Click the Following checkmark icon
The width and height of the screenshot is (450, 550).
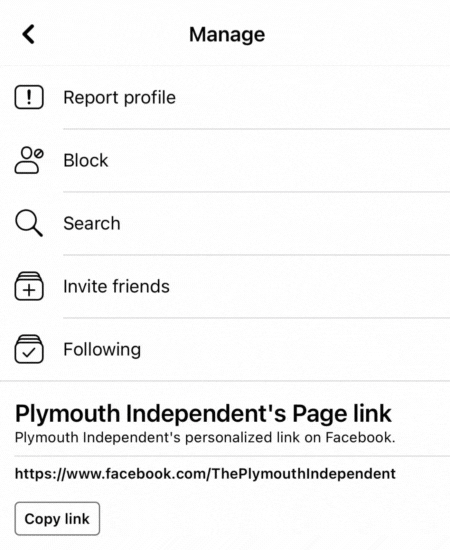coord(29,349)
